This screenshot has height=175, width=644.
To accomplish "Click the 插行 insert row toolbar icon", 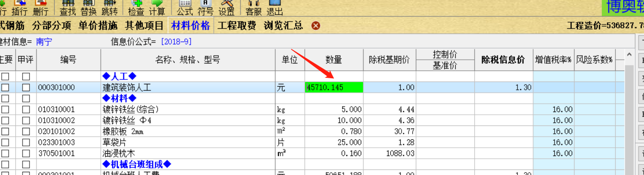I will pyautogui.click(x=19, y=8).
